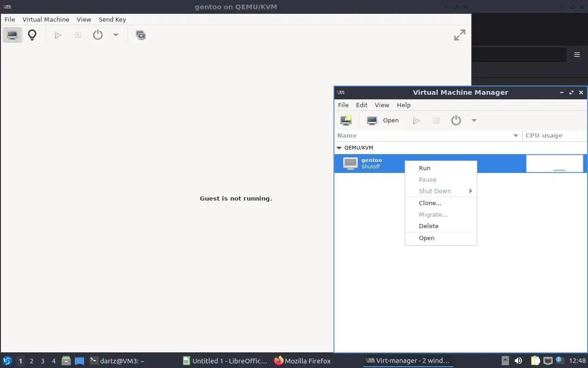Sort by the Name column header
The height and width of the screenshot is (368, 588).
click(428, 135)
